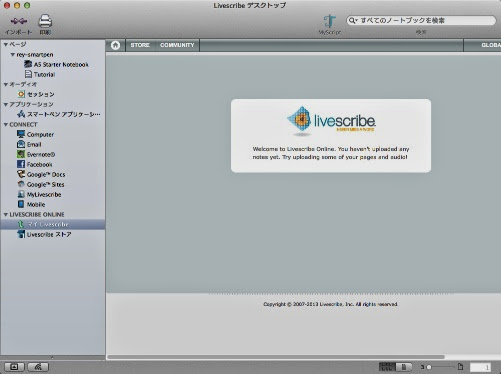Select the A5 Starter Notebook icon
This screenshot has width=501, height=374.
(x=28, y=64)
